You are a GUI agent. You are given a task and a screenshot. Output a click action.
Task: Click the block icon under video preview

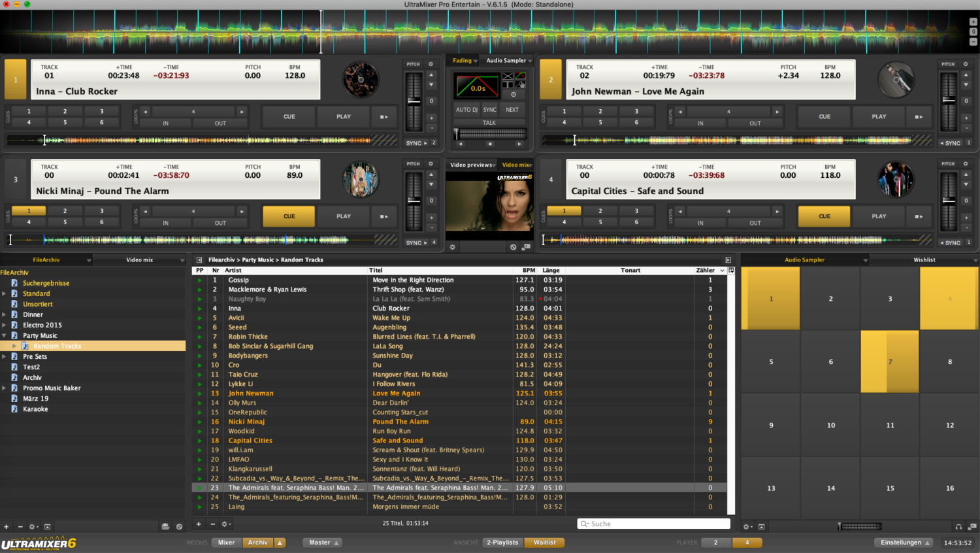[514, 247]
